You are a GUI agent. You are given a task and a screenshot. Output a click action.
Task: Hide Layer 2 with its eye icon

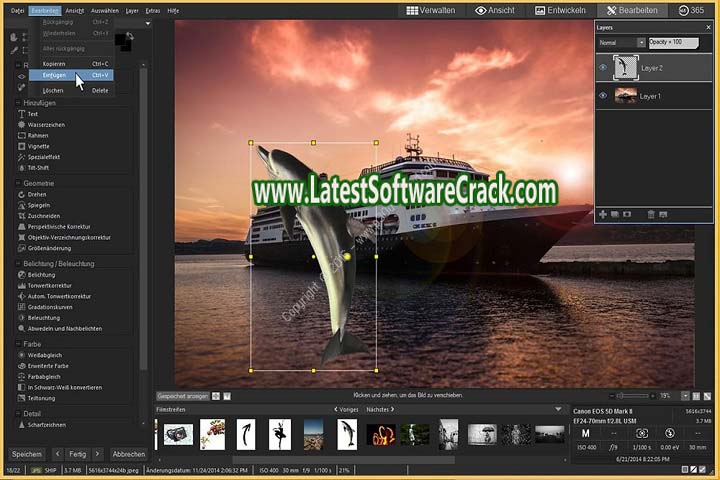click(603, 67)
